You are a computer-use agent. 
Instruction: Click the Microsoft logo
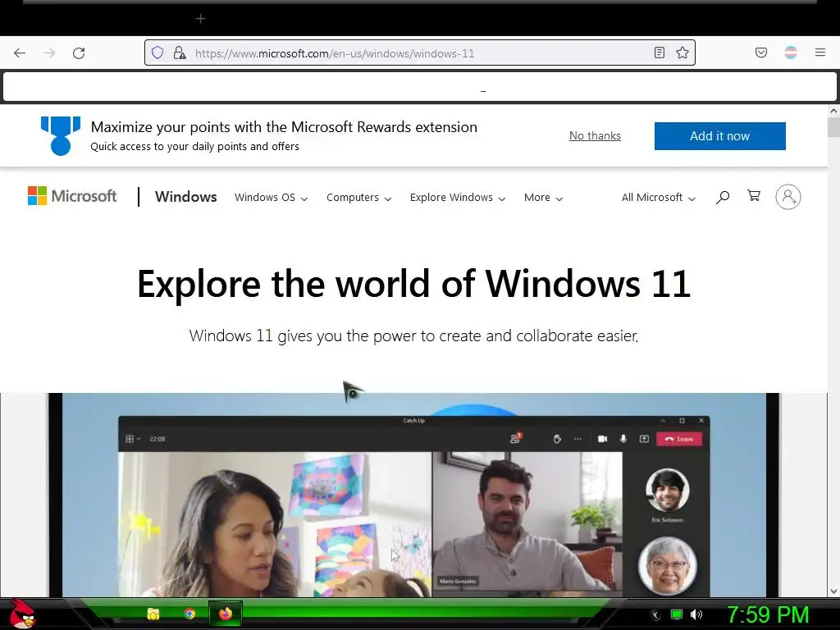click(72, 196)
